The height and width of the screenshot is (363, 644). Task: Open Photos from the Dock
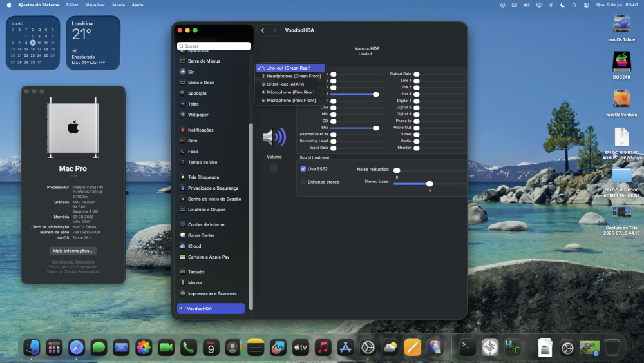(144, 348)
